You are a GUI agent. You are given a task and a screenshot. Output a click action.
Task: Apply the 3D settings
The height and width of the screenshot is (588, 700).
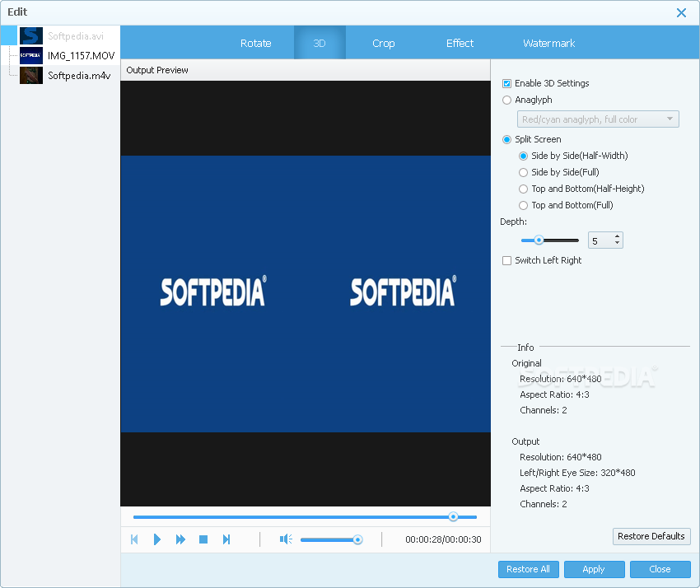pos(594,569)
